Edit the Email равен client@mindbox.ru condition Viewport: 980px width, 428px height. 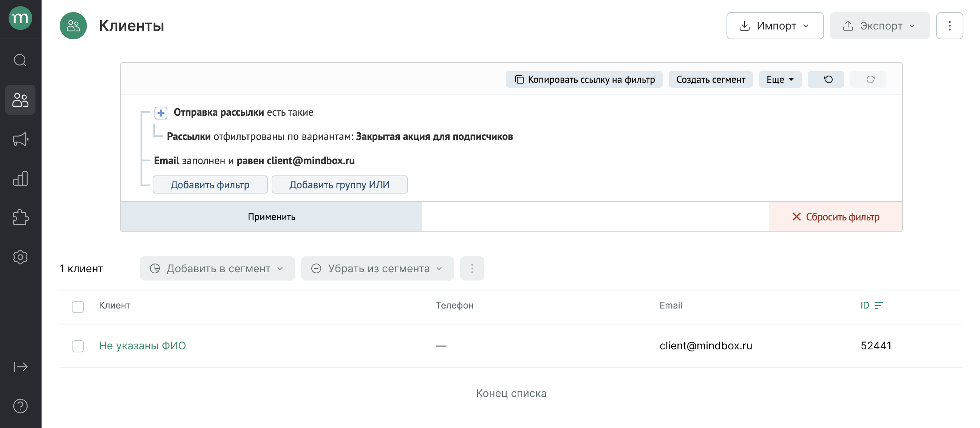click(254, 161)
